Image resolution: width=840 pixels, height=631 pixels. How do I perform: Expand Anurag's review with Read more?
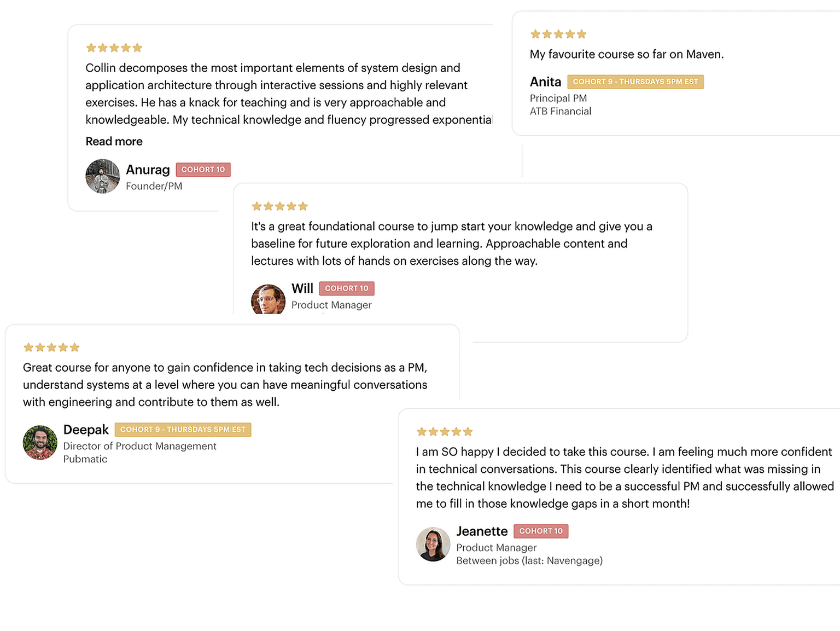point(114,141)
